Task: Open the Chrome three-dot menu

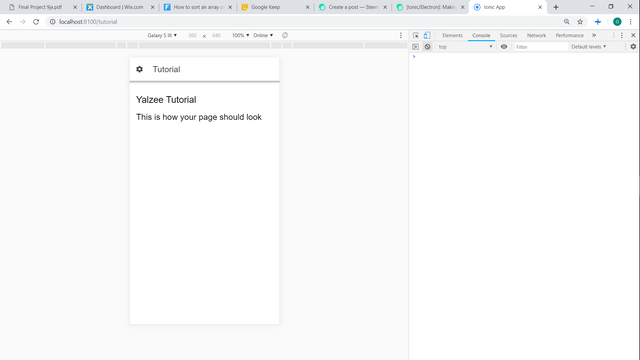Action: 631,22
